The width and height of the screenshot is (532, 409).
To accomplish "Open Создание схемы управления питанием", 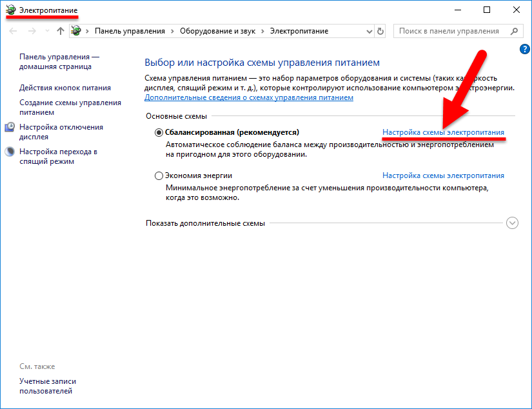I will point(70,107).
